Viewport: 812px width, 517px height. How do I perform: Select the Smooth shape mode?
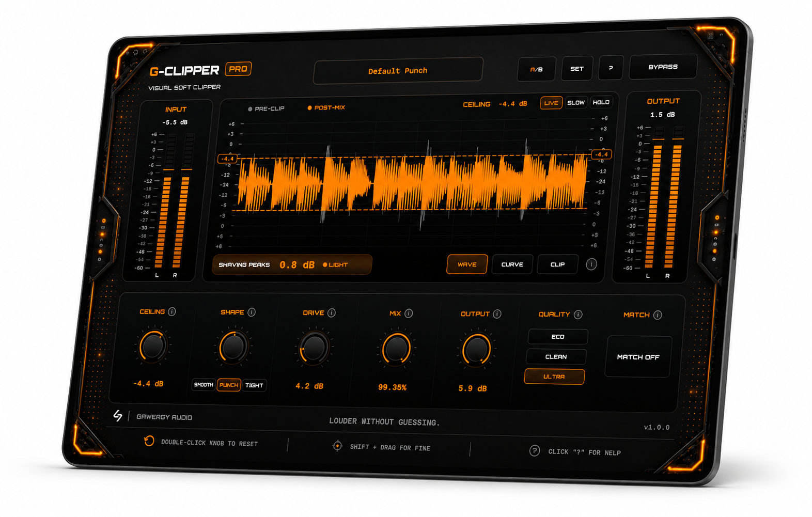coord(204,385)
